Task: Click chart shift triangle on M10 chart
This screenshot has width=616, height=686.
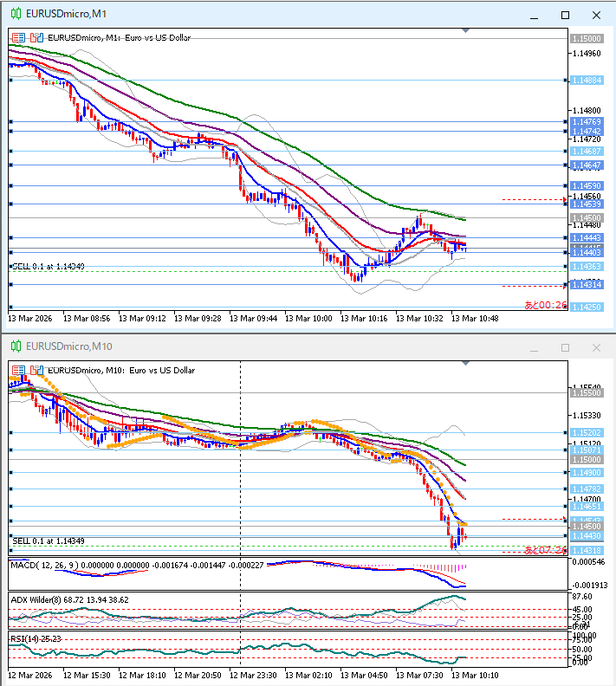Action: click(x=466, y=364)
